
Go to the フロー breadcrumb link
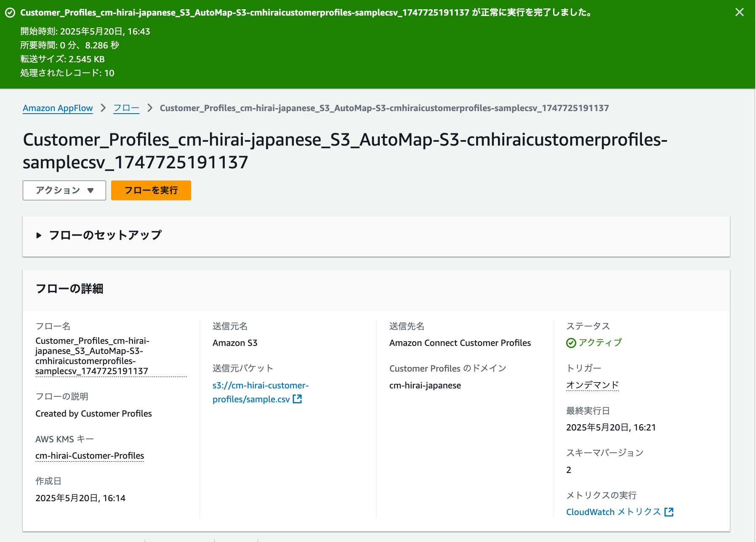click(126, 108)
